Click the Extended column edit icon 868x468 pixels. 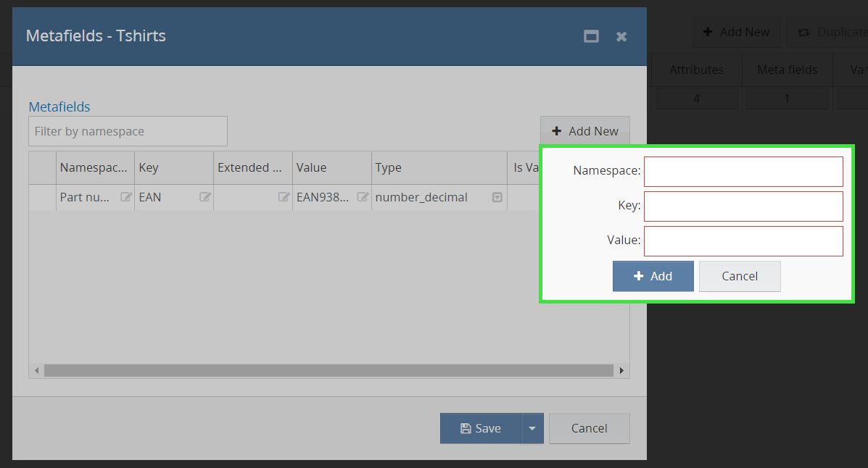[284, 197]
